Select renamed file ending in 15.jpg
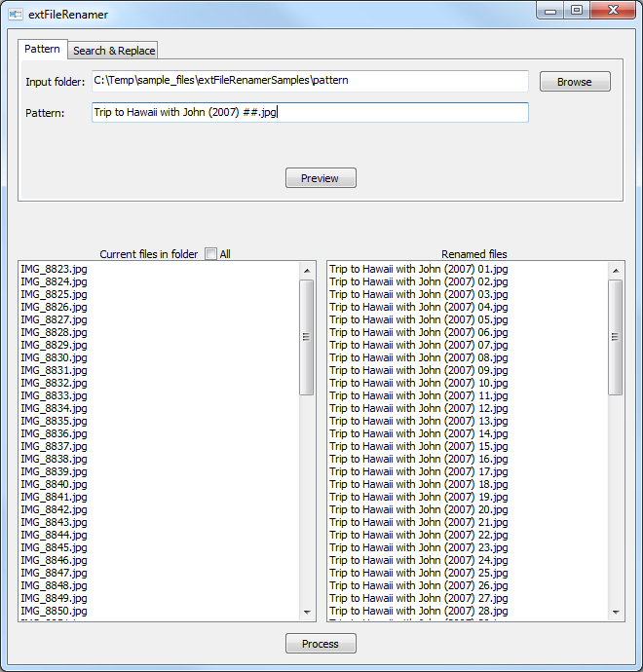The height and width of the screenshot is (672, 643). 418,446
